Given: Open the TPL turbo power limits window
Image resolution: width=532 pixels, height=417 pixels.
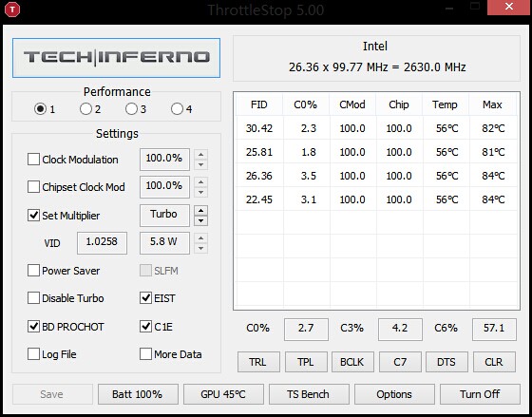Looking at the screenshot, I should [x=306, y=362].
